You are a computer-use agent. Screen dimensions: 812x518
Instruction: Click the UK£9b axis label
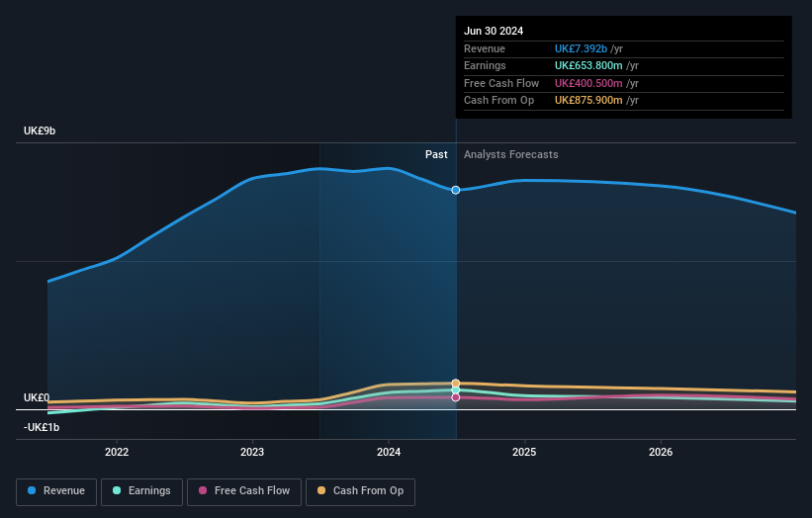click(x=40, y=130)
